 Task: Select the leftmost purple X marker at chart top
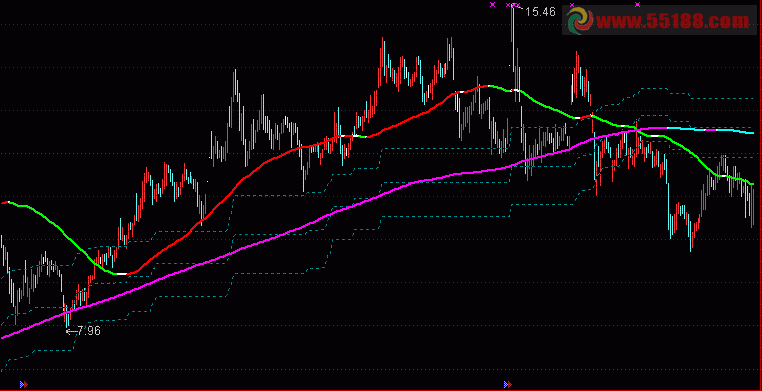click(x=492, y=5)
